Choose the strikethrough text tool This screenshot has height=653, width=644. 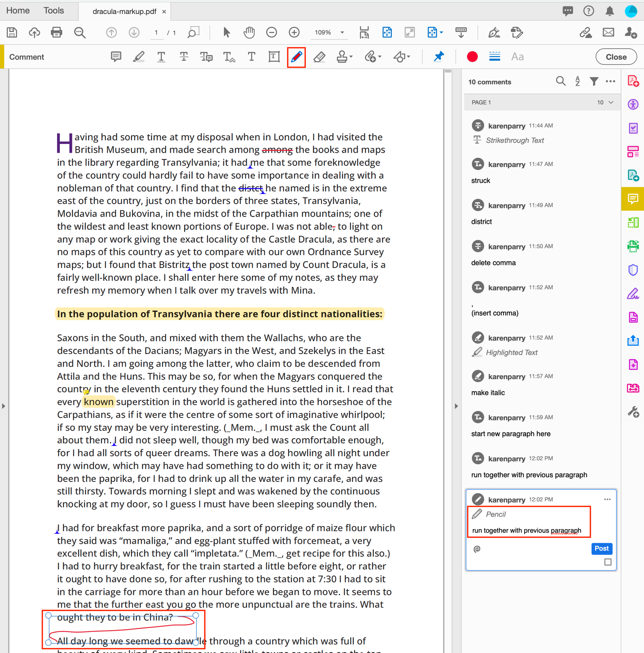click(184, 57)
